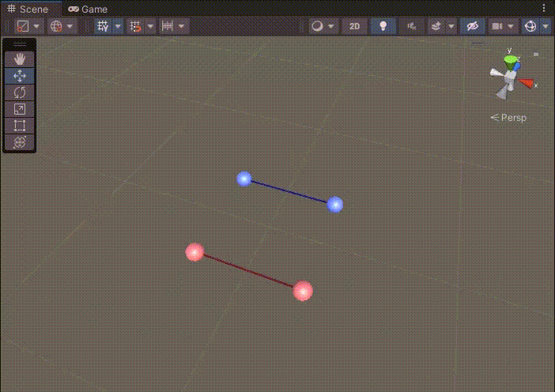The width and height of the screenshot is (555, 392).
Task: Select the Transform tool
Action: (20, 142)
